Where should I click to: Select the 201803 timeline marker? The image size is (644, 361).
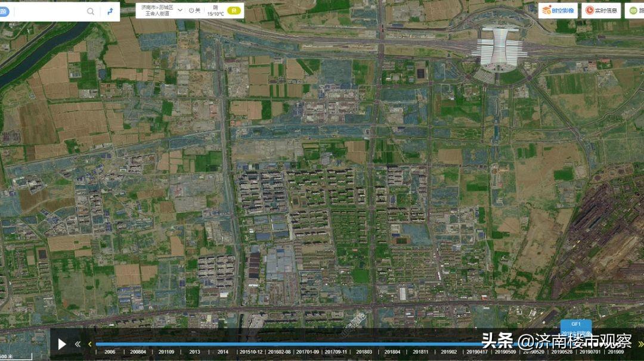[x=364, y=352]
